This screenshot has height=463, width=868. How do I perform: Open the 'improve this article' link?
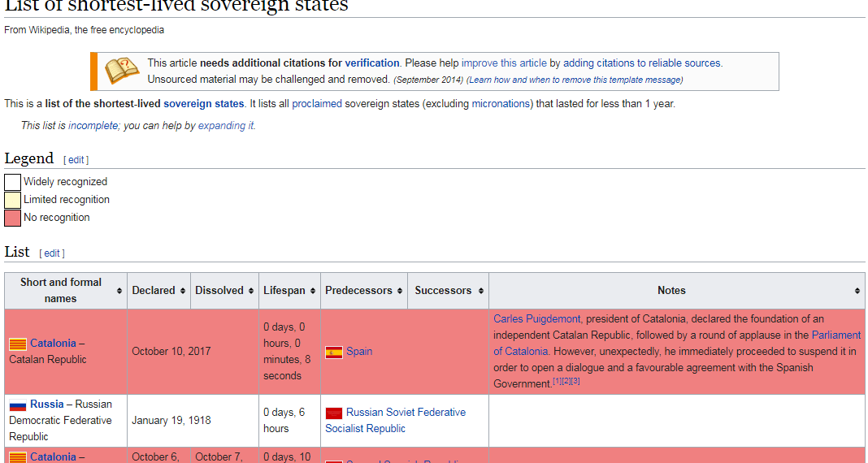pyautogui.click(x=504, y=63)
